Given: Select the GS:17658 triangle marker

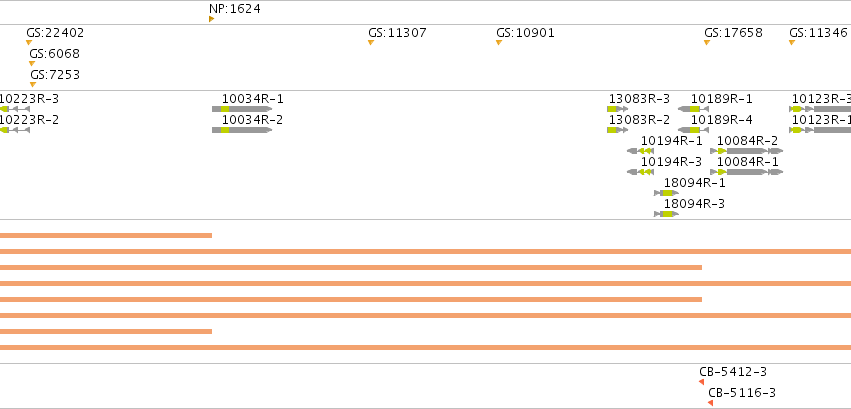Looking at the screenshot, I should (707, 42).
